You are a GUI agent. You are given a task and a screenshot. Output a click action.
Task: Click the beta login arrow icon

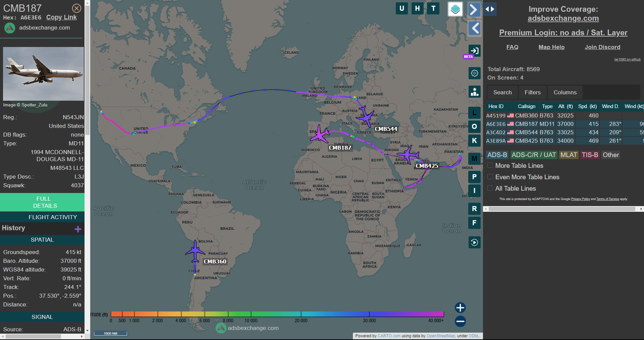tap(474, 51)
